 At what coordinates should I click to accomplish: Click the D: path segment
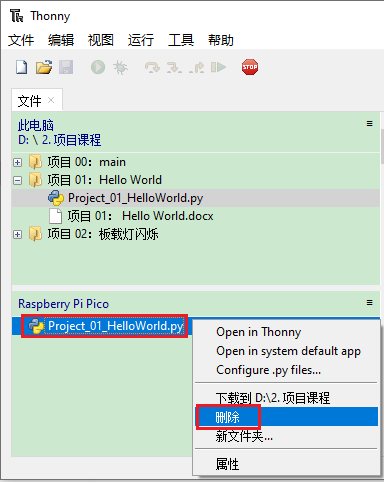point(23,140)
